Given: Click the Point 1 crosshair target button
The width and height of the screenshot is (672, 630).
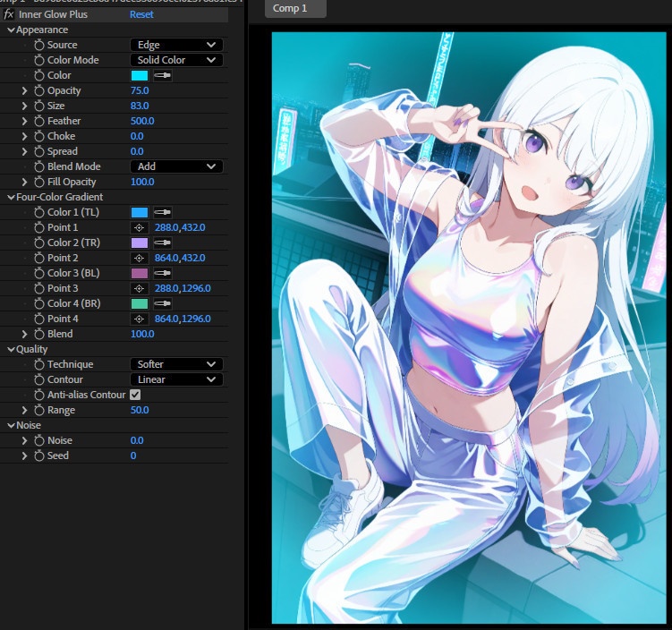Looking at the screenshot, I should (x=139, y=227).
